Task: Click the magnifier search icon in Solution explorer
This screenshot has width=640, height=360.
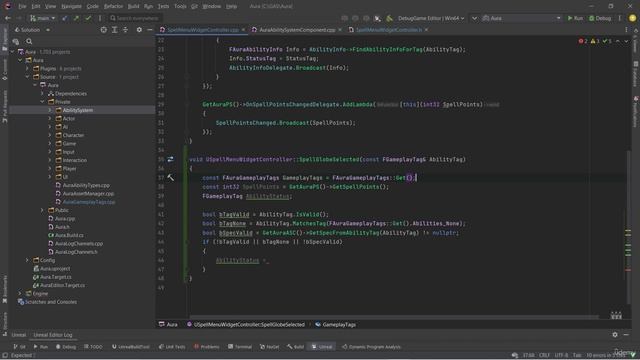Action: tap(29, 41)
